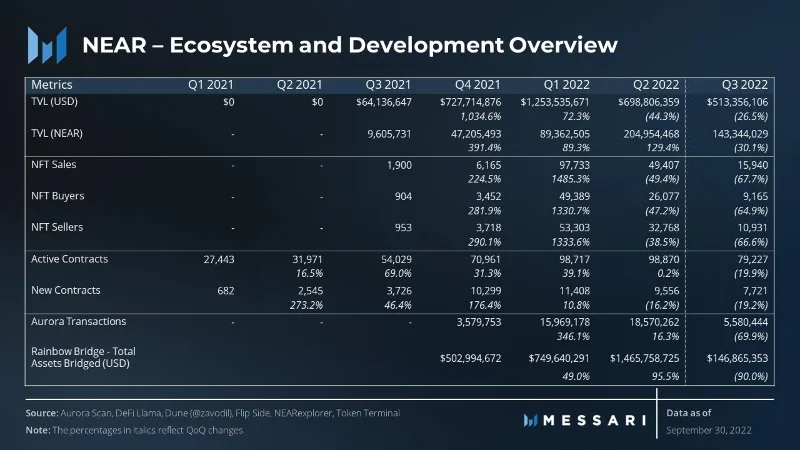
Task: Click the 10,931 NFT Sellers value
Action: point(753,228)
